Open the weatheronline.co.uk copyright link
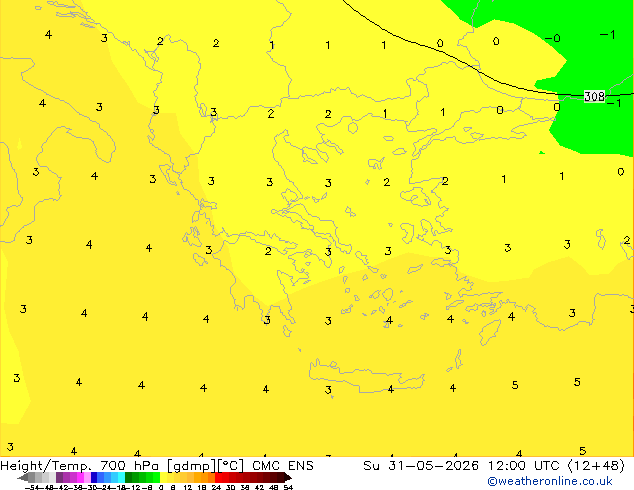The height and width of the screenshot is (490, 634). click(550, 481)
